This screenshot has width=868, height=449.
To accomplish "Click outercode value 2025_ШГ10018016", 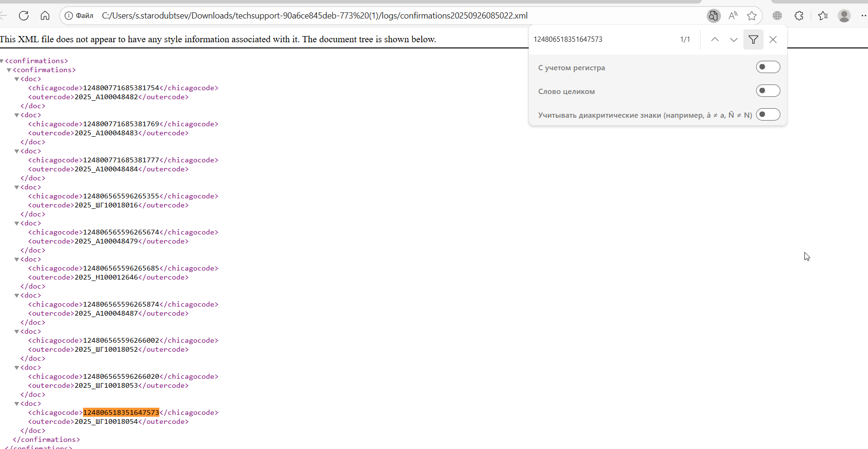I will click(106, 205).
